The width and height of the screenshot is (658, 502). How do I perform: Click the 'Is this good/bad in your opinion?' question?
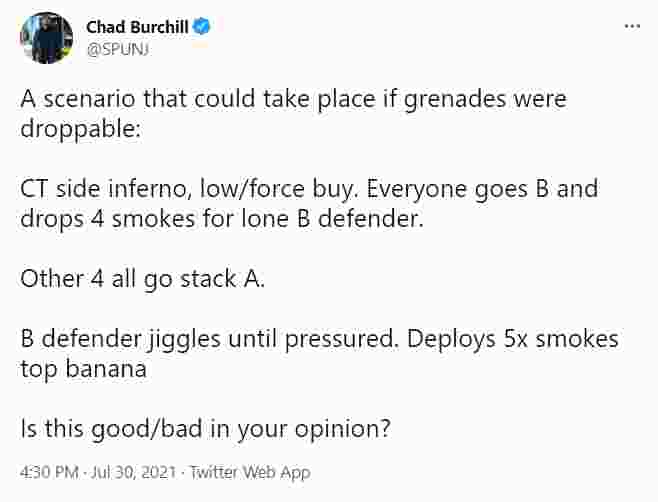206,429
